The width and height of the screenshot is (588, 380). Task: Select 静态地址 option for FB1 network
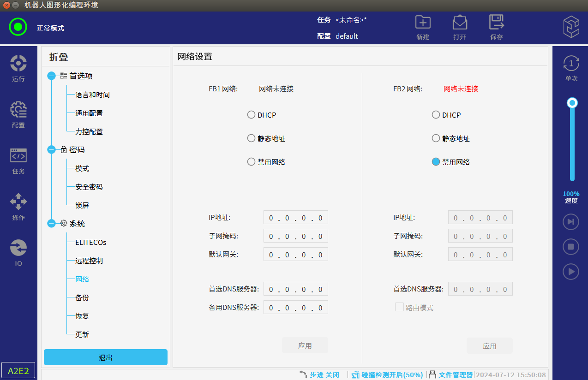coord(252,138)
